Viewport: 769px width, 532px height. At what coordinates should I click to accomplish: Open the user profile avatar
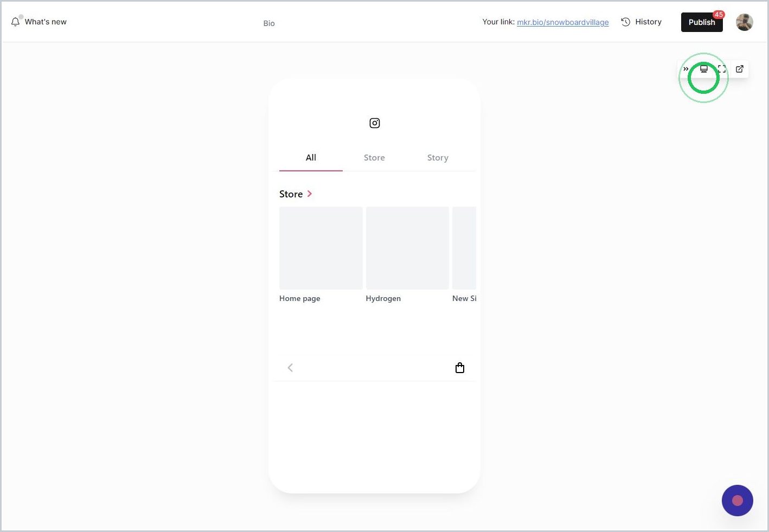745,22
